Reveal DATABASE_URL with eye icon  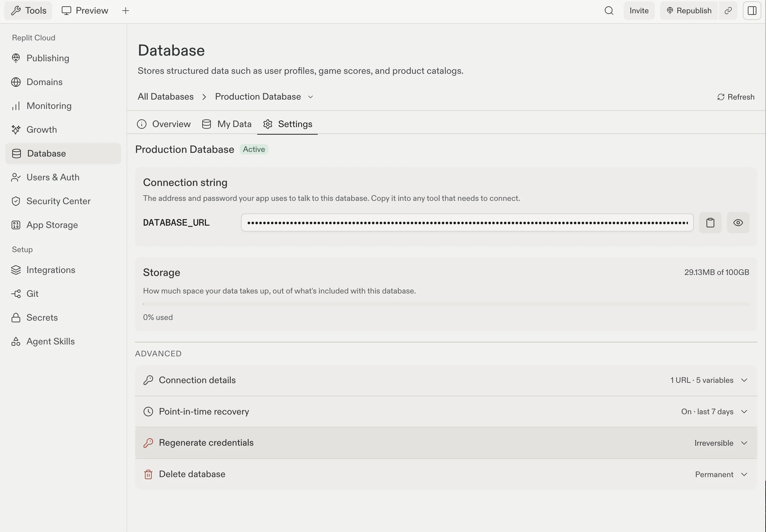(738, 223)
